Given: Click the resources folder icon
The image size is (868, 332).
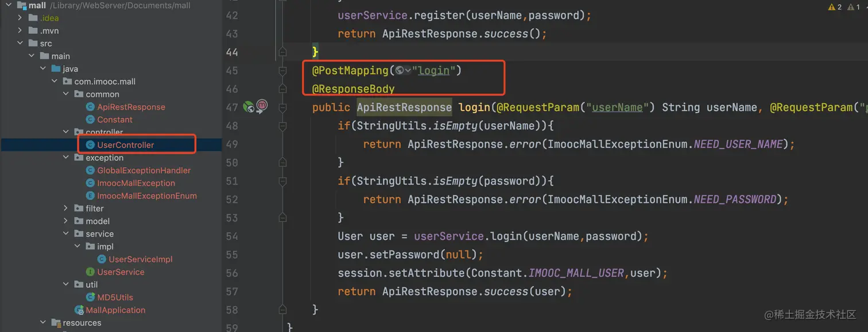Looking at the screenshot, I should (56, 323).
